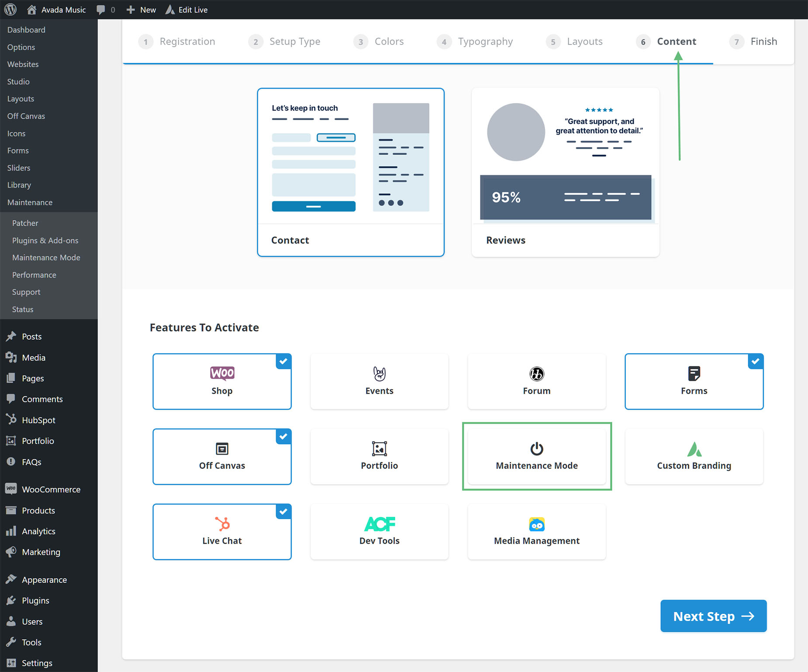
Task: Click the WooCommerce logo on the Shop card
Action: coord(222,373)
